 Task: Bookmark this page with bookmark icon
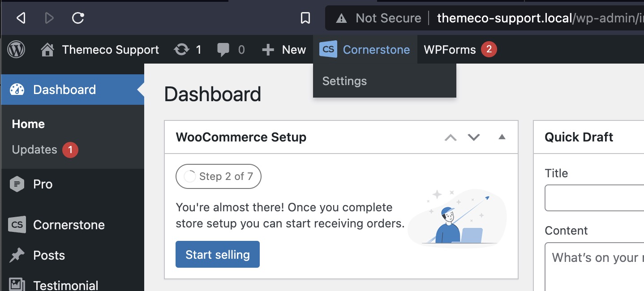305,18
